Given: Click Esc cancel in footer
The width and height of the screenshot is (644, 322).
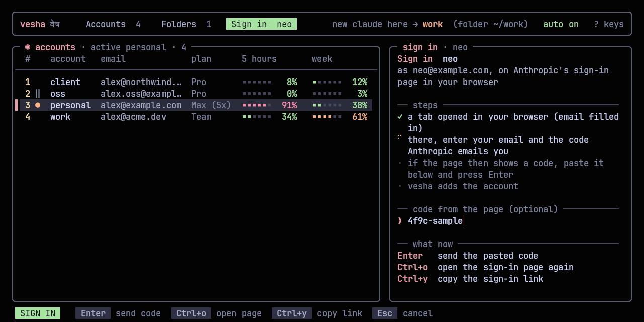Looking at the screenshot, I should pos(403,313).
